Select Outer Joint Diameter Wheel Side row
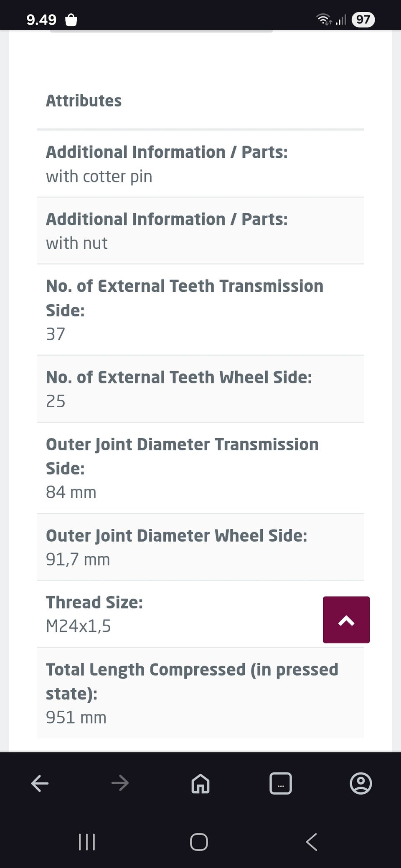401x868 pixels. click(x=200, y=547)
